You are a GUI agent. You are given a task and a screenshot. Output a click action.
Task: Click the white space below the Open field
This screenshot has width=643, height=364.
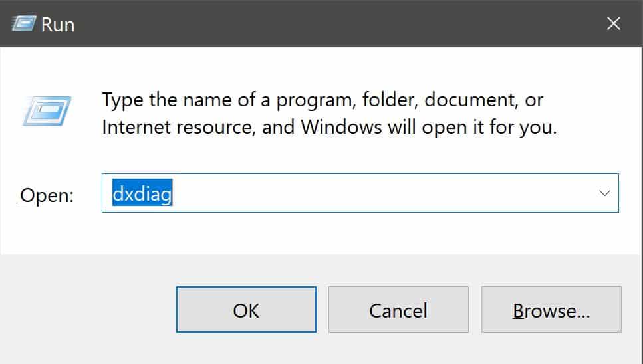click(320, 233)
